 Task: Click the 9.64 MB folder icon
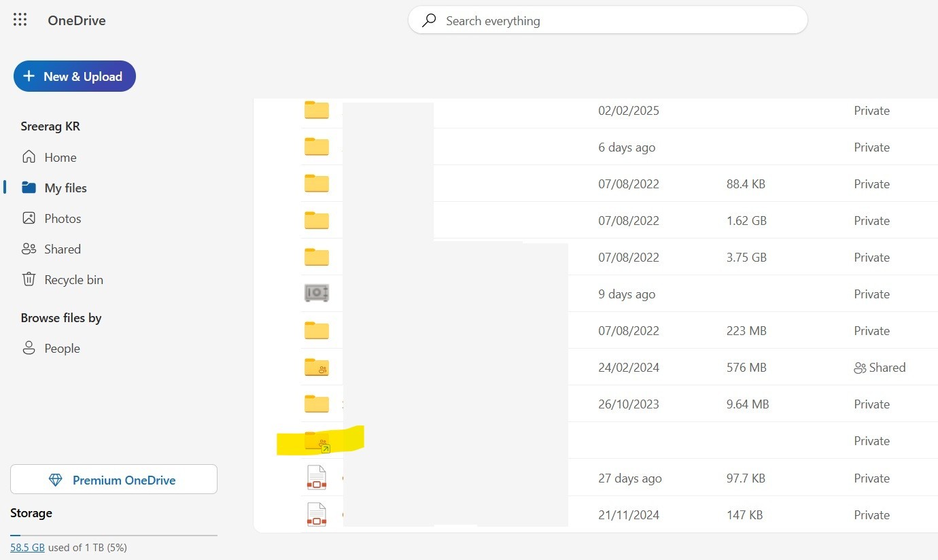[317, 404]
